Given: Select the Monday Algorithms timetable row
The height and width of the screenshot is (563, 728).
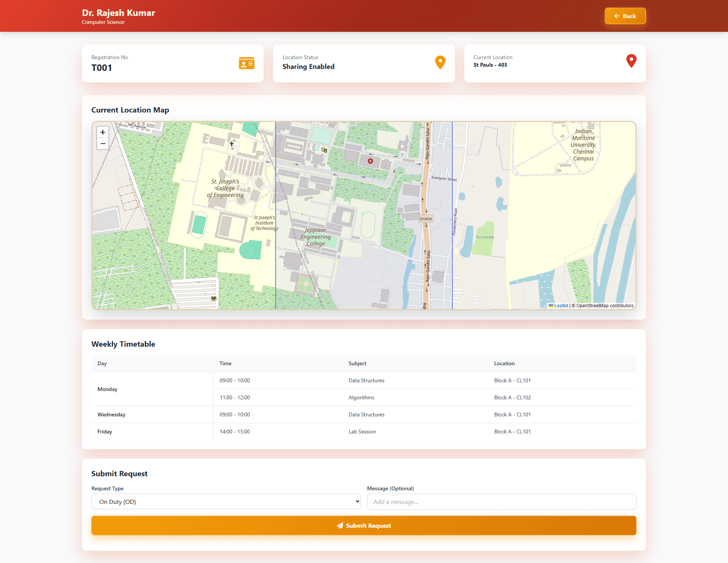Looking at the screenshot, I should click(361, 397).
